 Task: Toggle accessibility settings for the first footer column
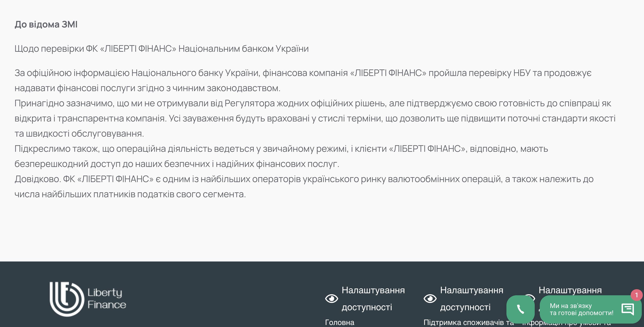(331, 299)
